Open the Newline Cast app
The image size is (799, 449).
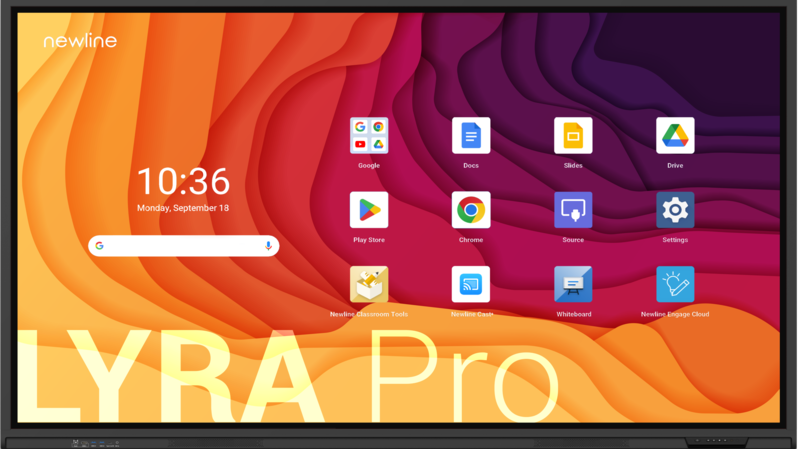470,285
